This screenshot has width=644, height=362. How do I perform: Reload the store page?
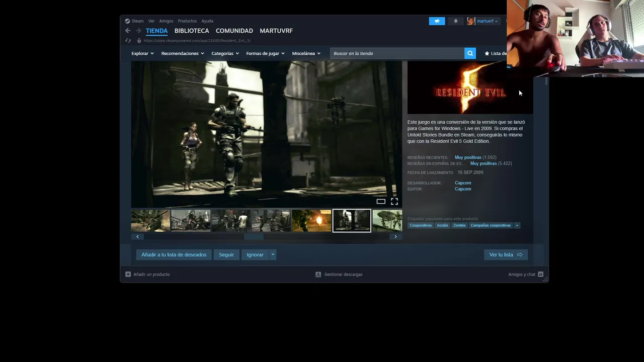coord(128,41)
